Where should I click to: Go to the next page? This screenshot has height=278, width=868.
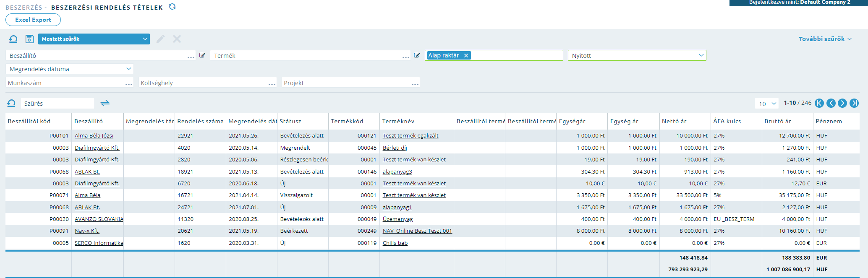pos(842,103)
